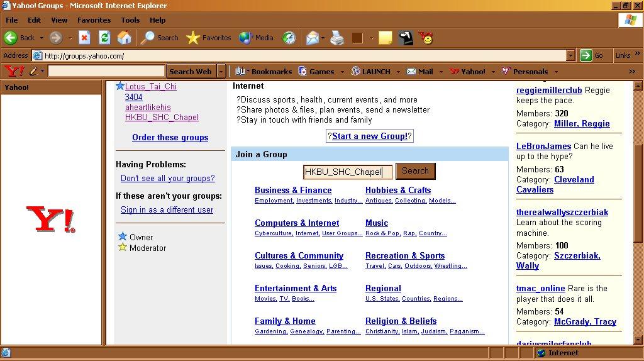This screenshot has width=644, height=361.
Task: Open the History clock icon
Action: [x=288, y=38]
